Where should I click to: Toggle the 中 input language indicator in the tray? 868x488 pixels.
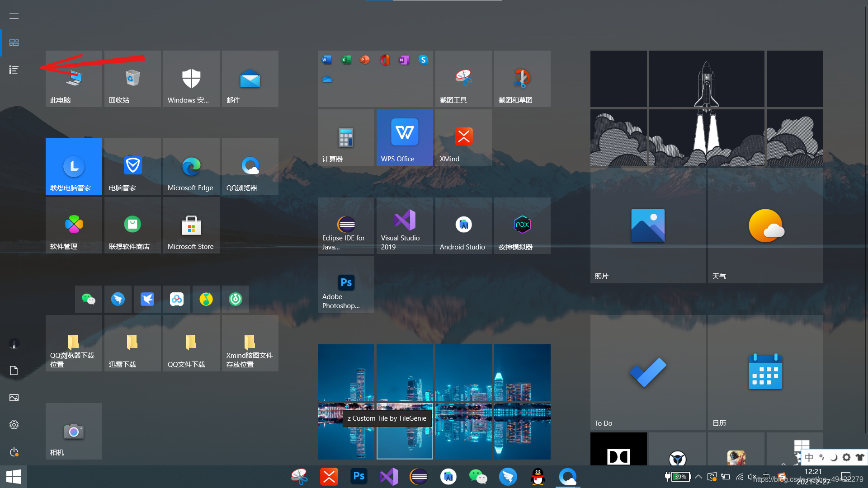click(x=766, y=477)
